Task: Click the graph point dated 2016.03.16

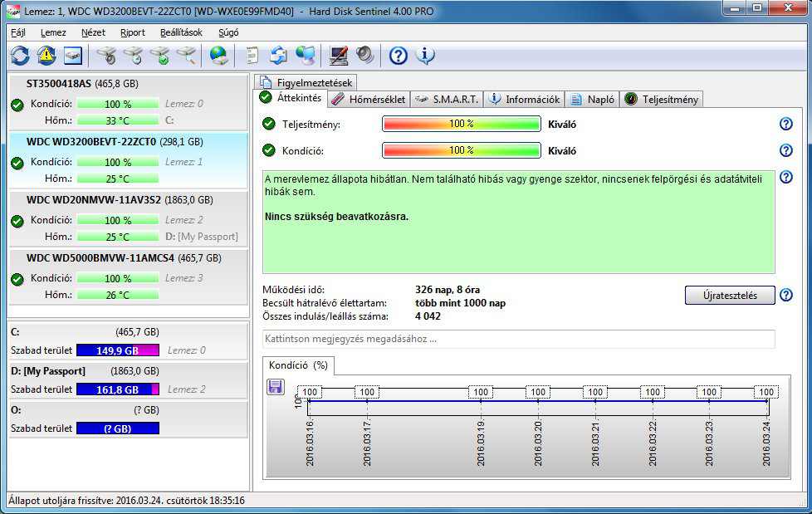Action: click(309, 400)
